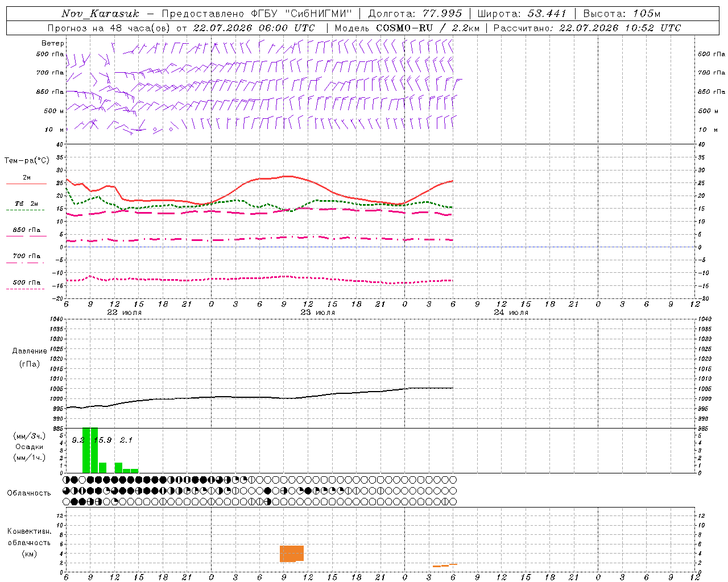Select the Широта 53.441 header field
Screen dimensions: 728x582
point(522,14)
